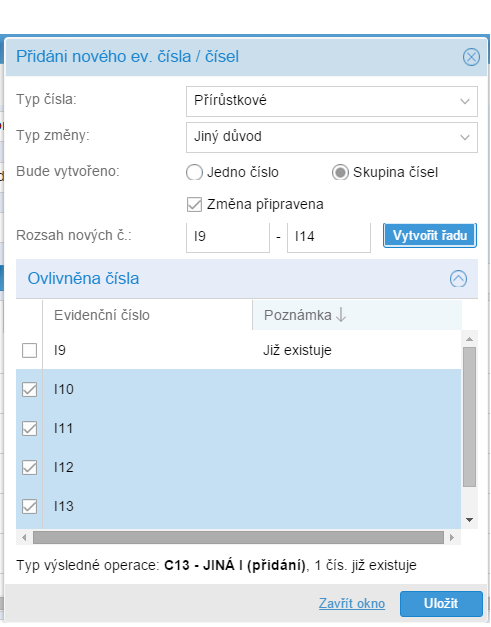Click the Vytvořit řadu button
The width and height of the screenshot is (491, 627).
pyautogui.click(x=430, y=236)
